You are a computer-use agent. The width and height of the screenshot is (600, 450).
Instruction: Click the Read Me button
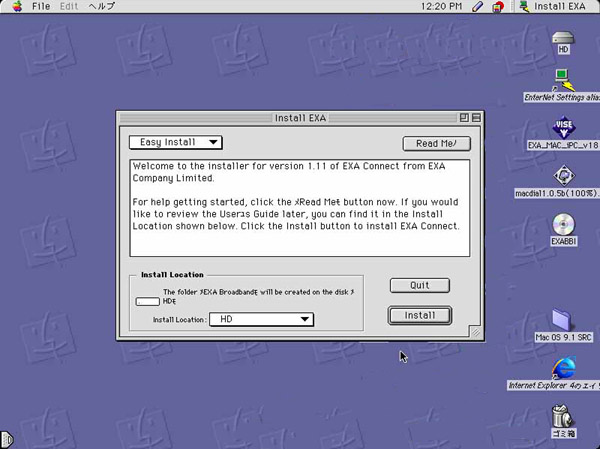436,143
